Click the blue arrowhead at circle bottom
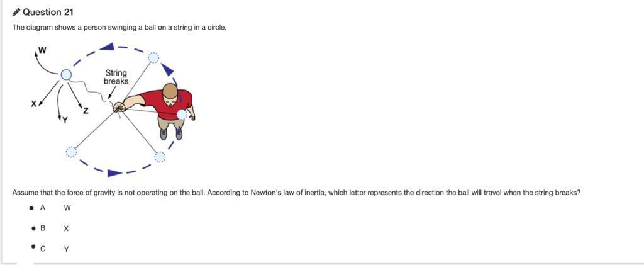This screenshot has width=644, height=265. [x=114, y=173]
